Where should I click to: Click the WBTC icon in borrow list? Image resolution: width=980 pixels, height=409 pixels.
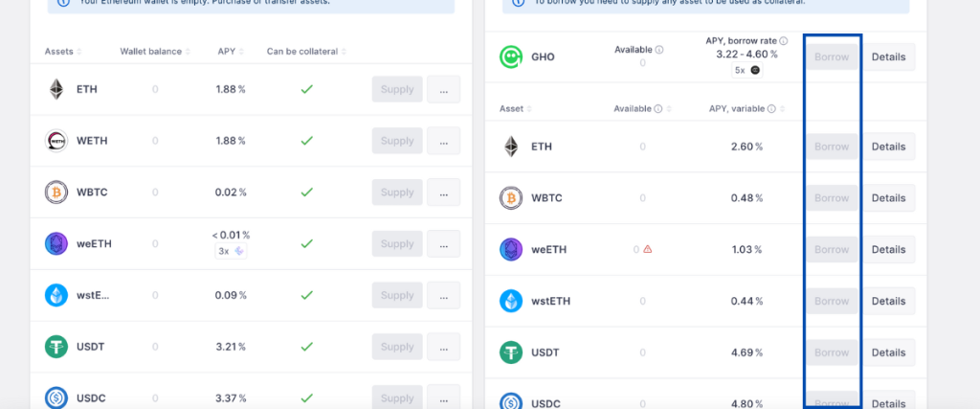tap(511, 198)
